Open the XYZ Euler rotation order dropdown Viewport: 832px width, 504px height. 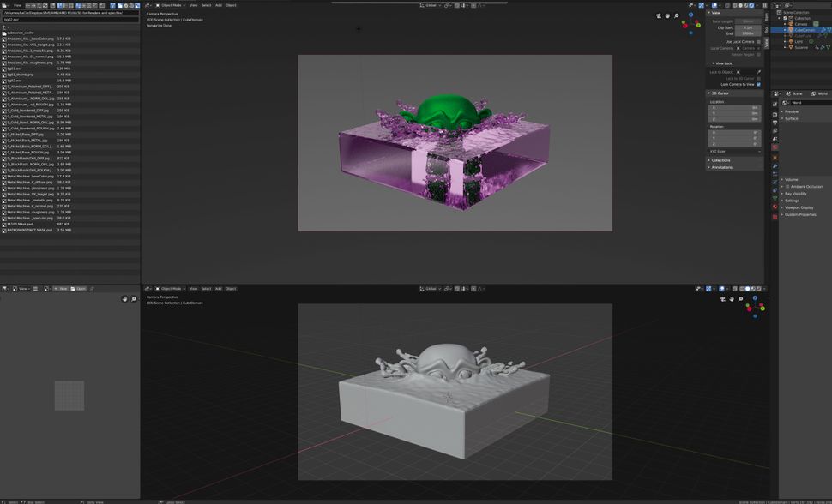click(x=733, y=151)
